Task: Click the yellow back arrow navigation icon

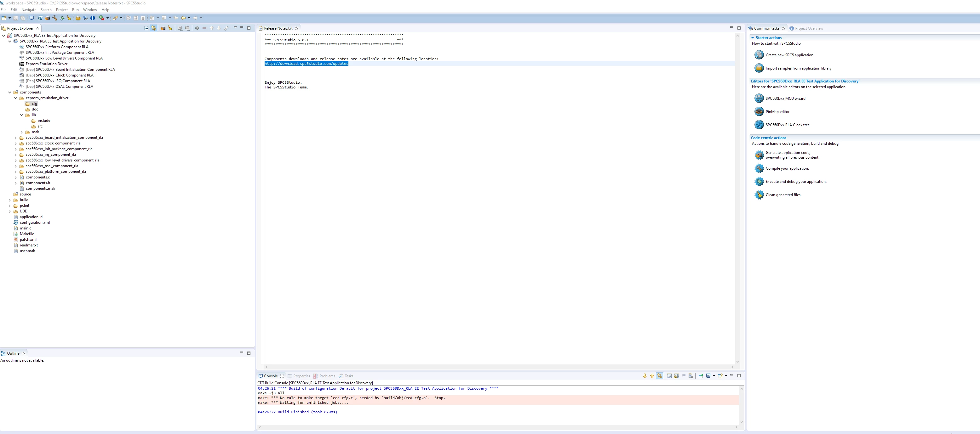Action: pos(183,18)
